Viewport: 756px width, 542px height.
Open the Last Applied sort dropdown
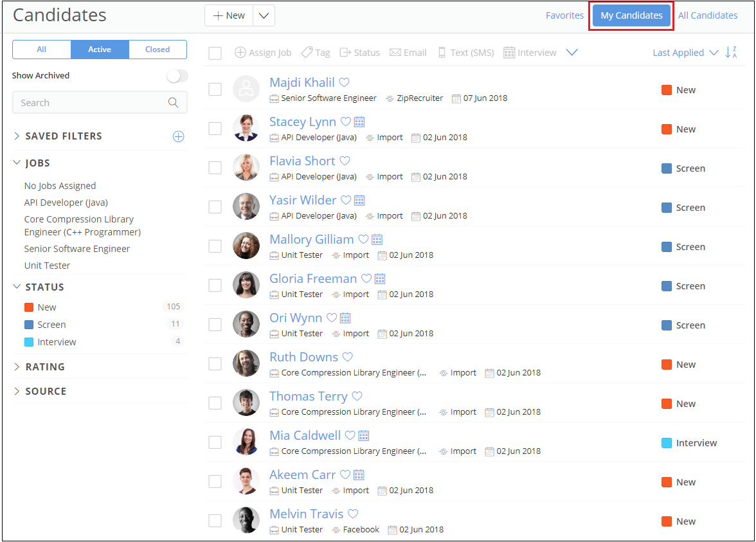coord(685,53)
